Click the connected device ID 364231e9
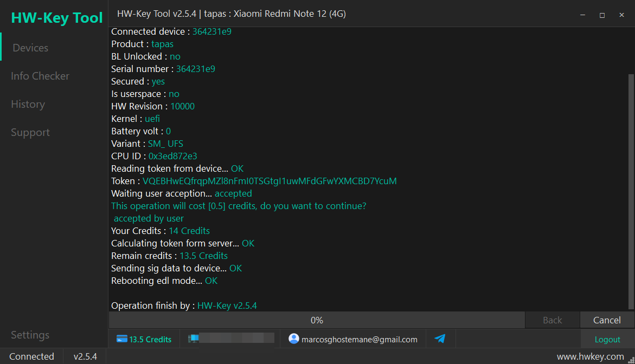 coord(212,31)
